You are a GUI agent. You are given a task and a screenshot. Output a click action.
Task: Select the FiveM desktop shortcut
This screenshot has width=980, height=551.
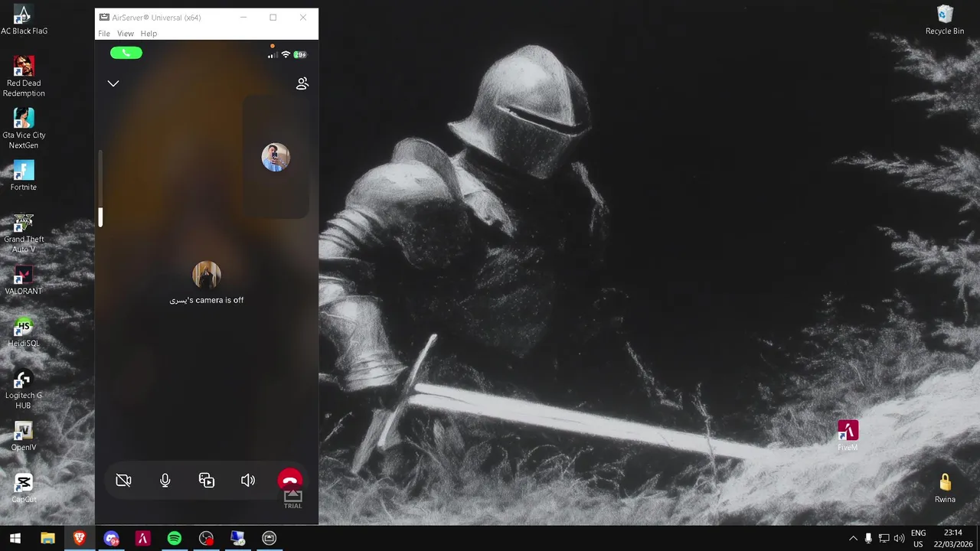coord(848,436)
